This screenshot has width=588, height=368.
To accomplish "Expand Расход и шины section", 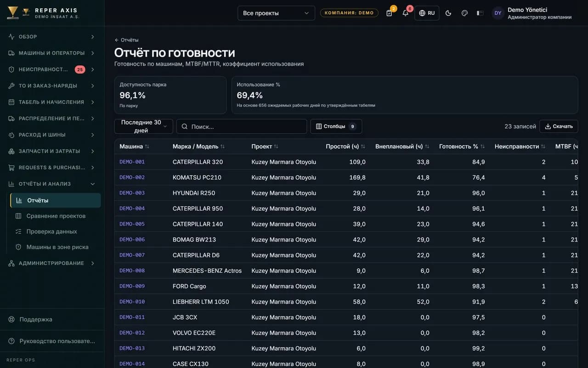I will click(52, 135).
